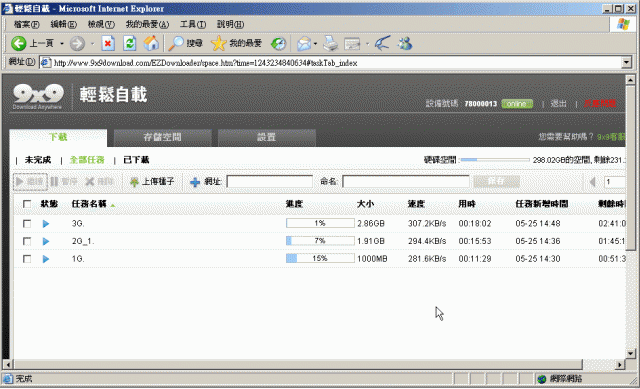Switch to the 設置 settings tab
Viewport: 640px width, 389px height.
click(267, 138)
